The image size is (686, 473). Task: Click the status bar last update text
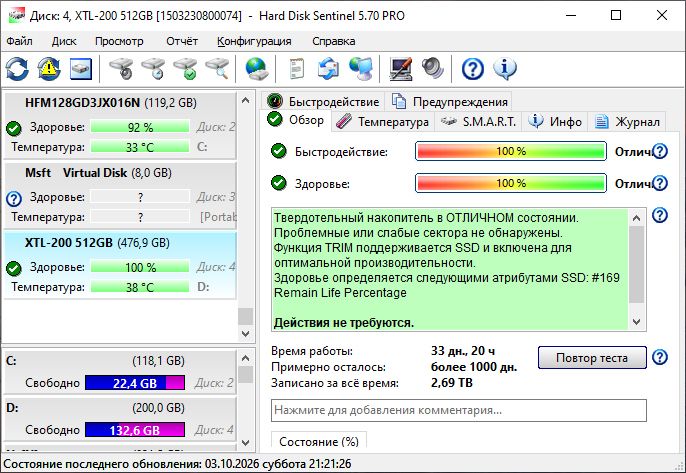(177, 463)
